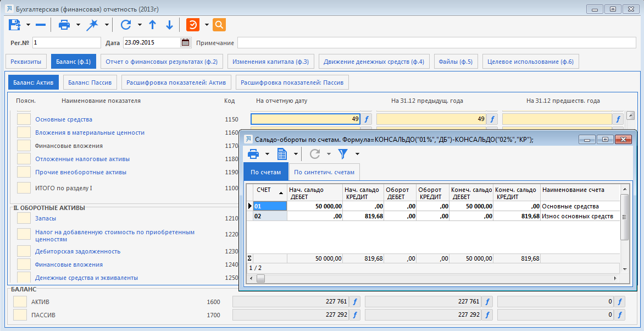Viewport: 644px width, 331px height.
Task: Open Расшифровка показателей: Актив subtab
Action: pyautogui.click(x=176, y=82)
